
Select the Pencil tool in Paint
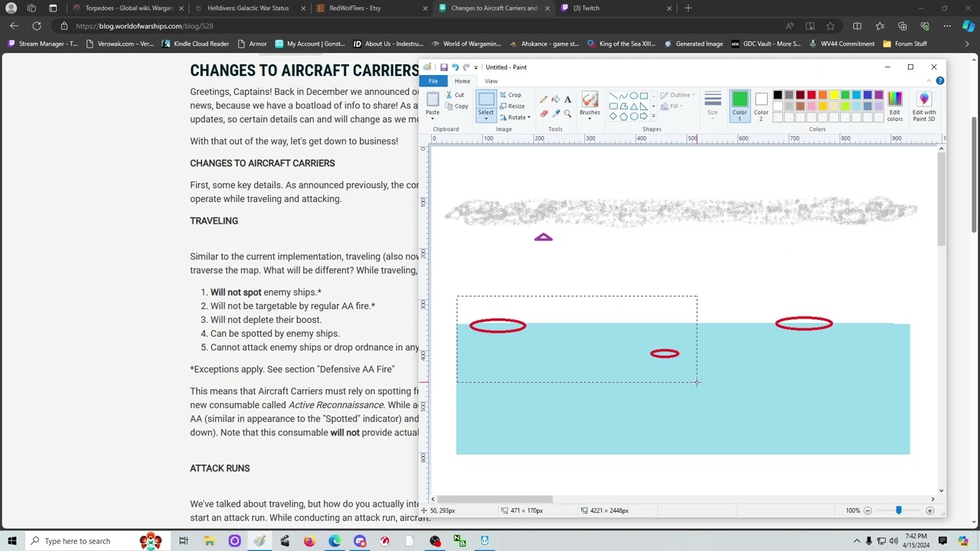coord(544,99)
